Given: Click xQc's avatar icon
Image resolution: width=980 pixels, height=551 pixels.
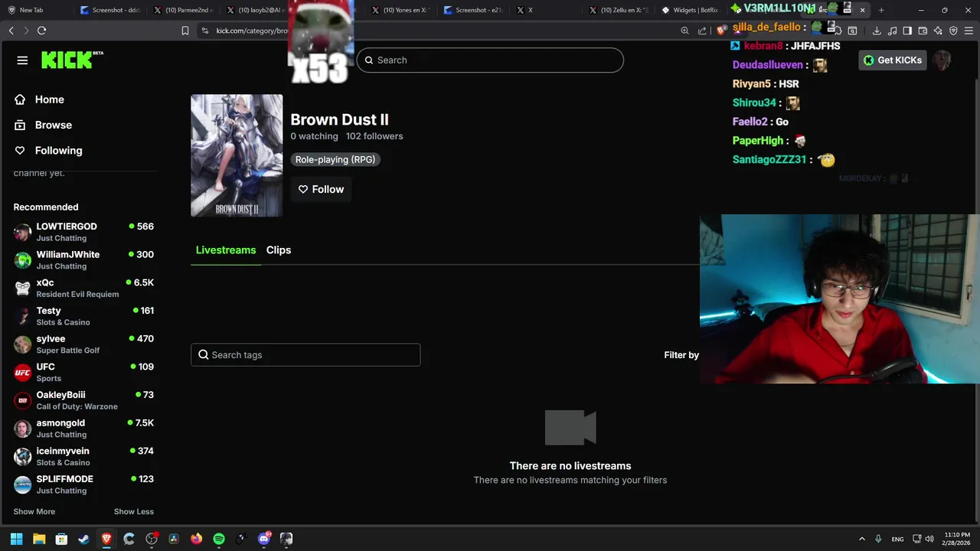Looking at the screenshot, I should [23, 288].
